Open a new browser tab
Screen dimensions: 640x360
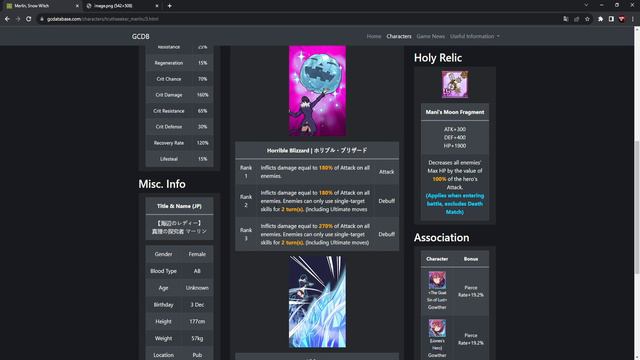169,6
